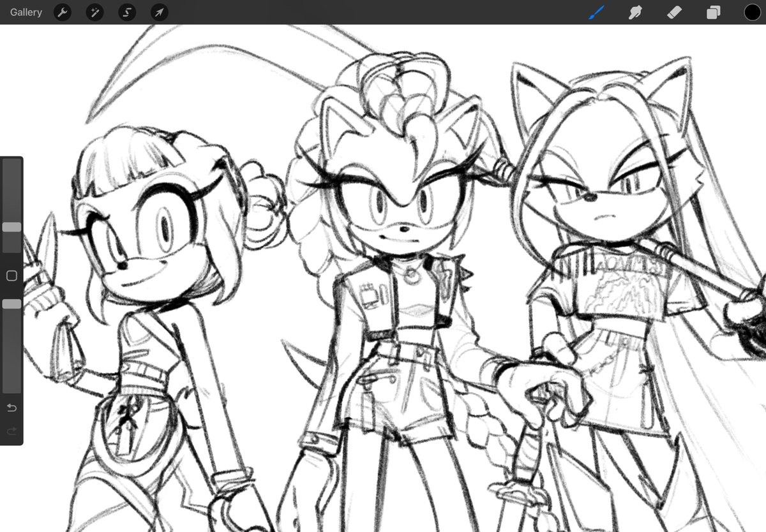Screen dimensions: 766x532
Task: Tap the undo arrow on the sidebar
Action: (x=11, y=408)
